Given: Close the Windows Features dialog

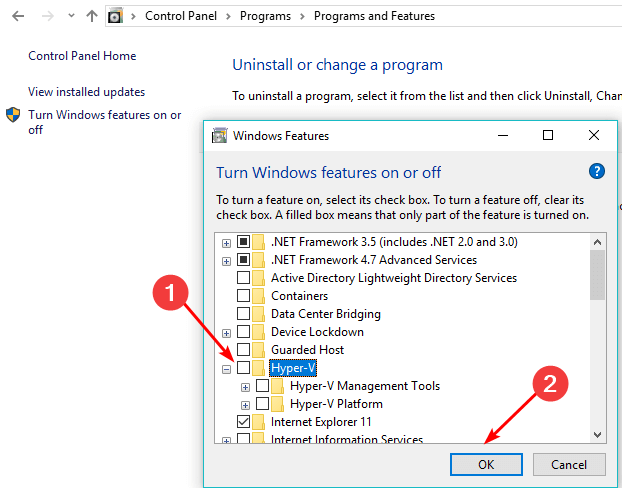Looking at the screenshot, I should pyautogui.click(x=594, y=135).
